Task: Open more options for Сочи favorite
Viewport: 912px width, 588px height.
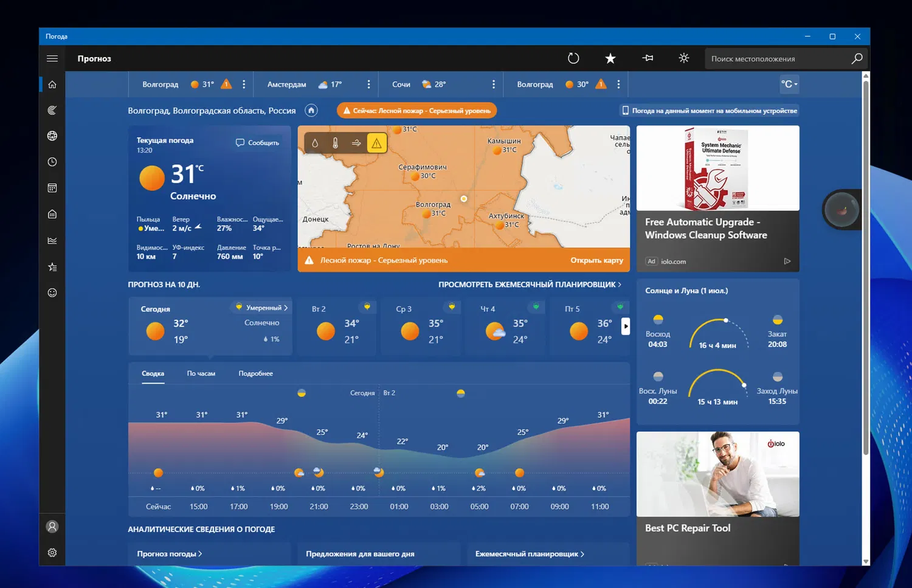Action: click(x=493, y=85)
